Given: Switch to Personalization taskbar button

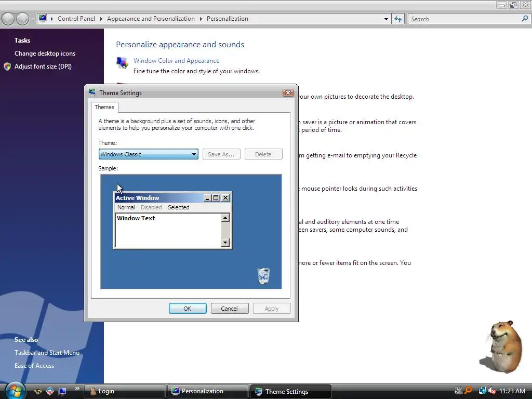Looking at the screenshot, I should pyautogui.click(x=208, y=391).
